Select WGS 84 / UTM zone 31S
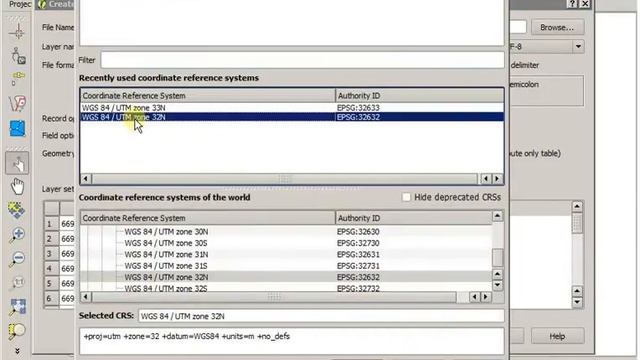 click(x=166, y=266)
